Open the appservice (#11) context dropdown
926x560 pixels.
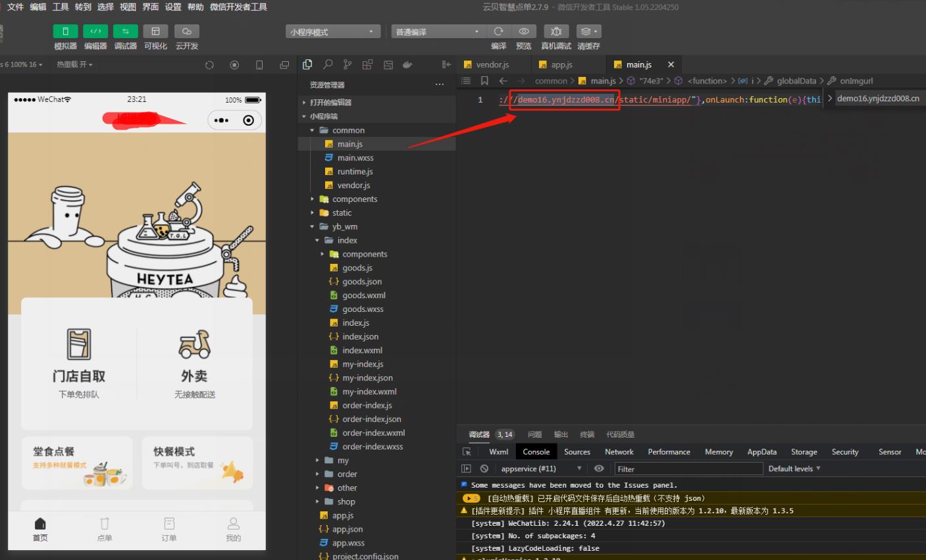click(x=541, y=469)
